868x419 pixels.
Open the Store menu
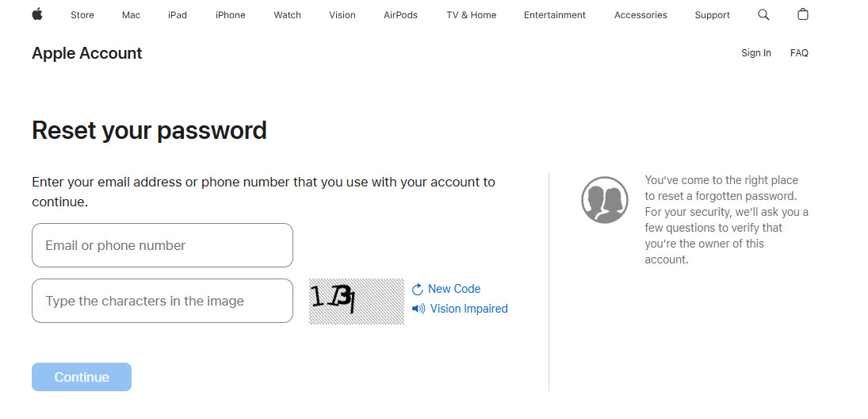[82, 15]
